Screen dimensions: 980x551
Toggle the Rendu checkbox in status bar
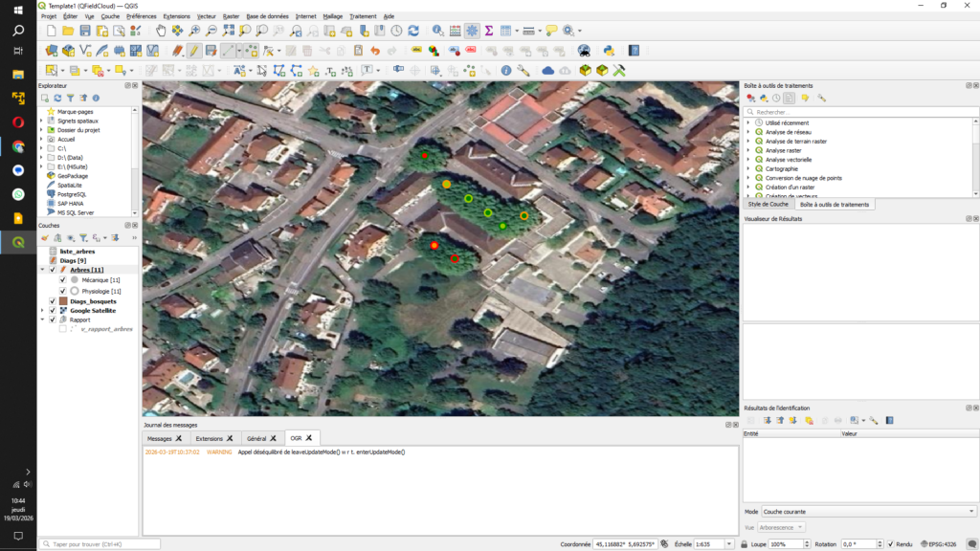click(x=891, y=544)
